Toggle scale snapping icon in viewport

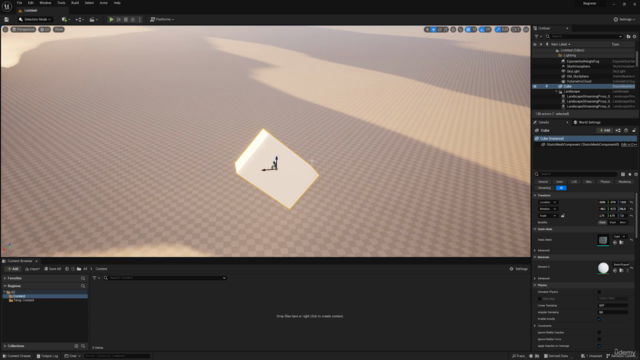click(498, 29)
